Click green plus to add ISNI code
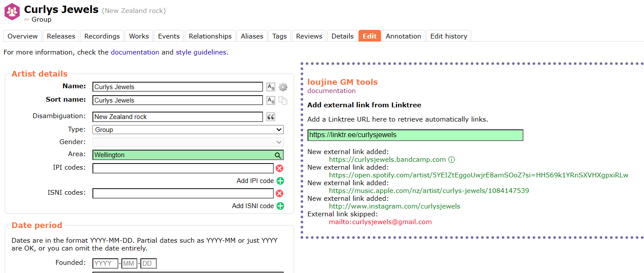 [x=280, y=206]
